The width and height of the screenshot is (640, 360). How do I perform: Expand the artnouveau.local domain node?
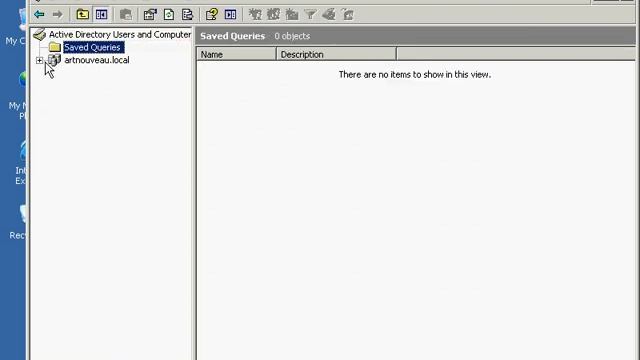pos(39,60)
